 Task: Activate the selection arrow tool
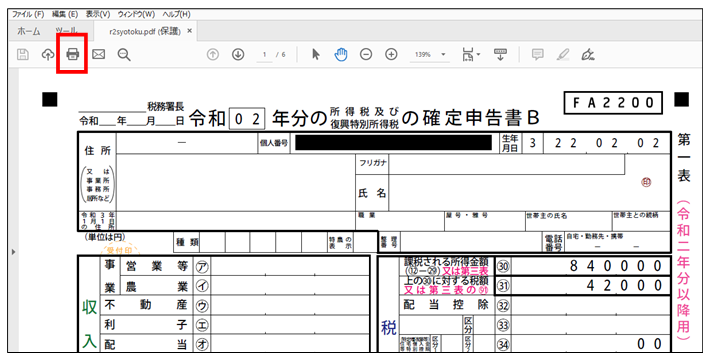pos(316,55)
